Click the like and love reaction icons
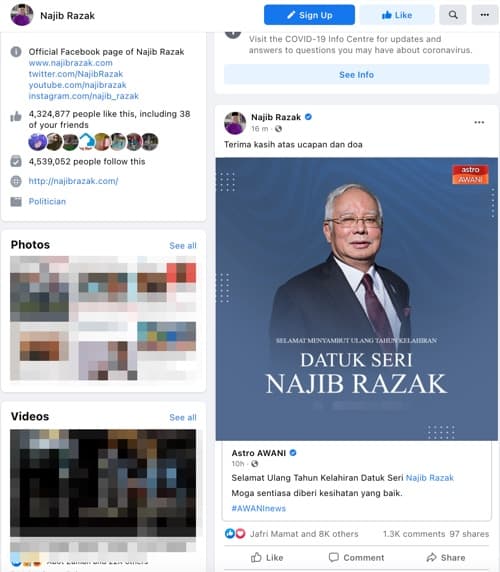 click(x=235, y=534)
